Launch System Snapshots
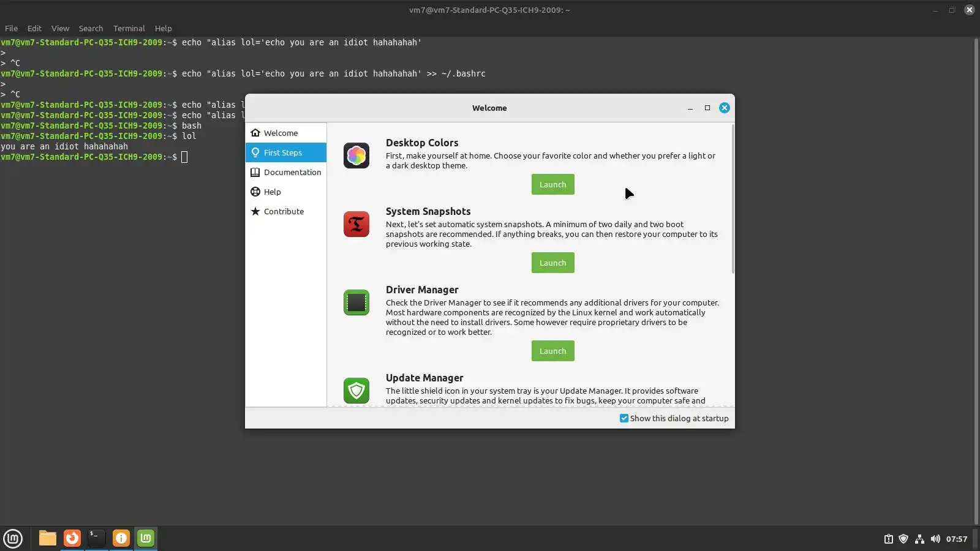This screenshot has height=551, width=980. point(552,263)
